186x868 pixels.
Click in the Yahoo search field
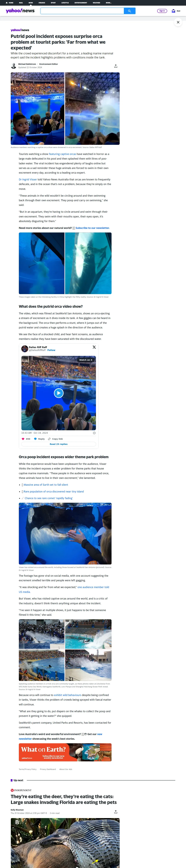[x=82, y=11]
